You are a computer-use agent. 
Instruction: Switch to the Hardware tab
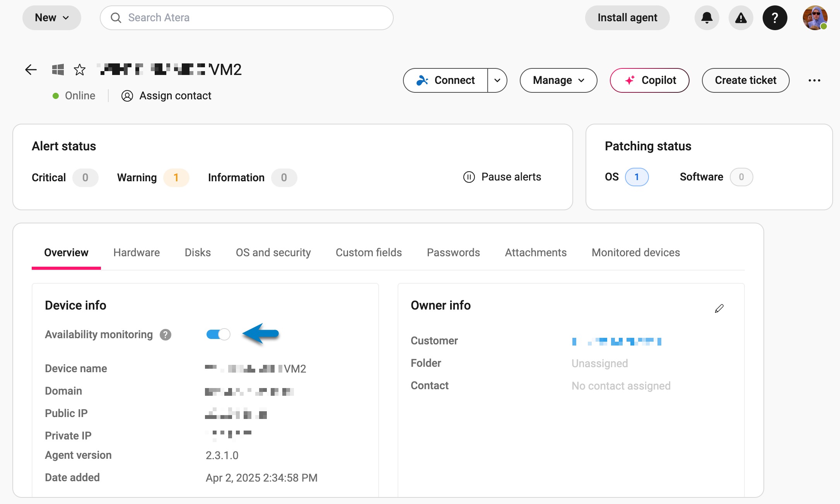coord(137,253)
